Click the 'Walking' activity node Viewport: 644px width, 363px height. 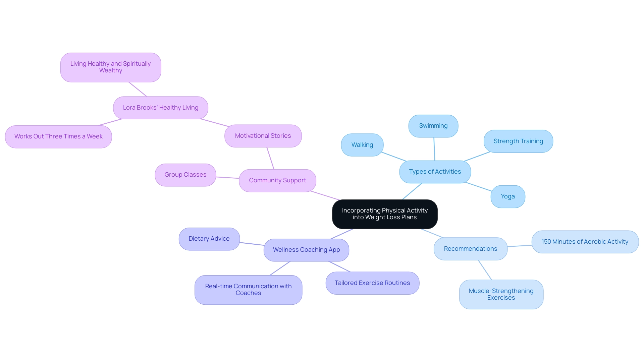(x=362, y=144)
